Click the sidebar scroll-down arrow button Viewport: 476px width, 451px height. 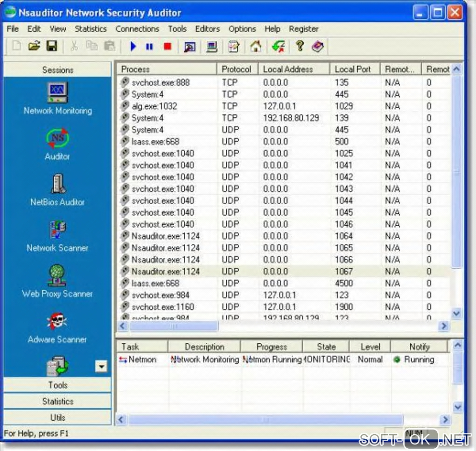(101, 367)
